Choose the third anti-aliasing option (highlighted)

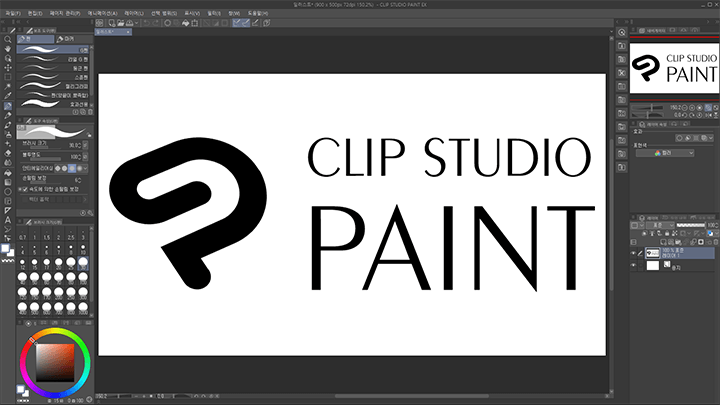click(72, 169)
